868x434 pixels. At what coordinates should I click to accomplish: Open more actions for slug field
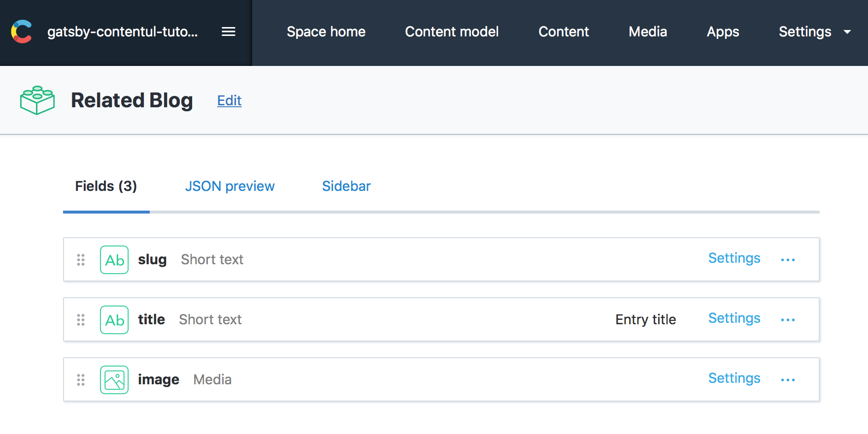(x=788, y=260)
